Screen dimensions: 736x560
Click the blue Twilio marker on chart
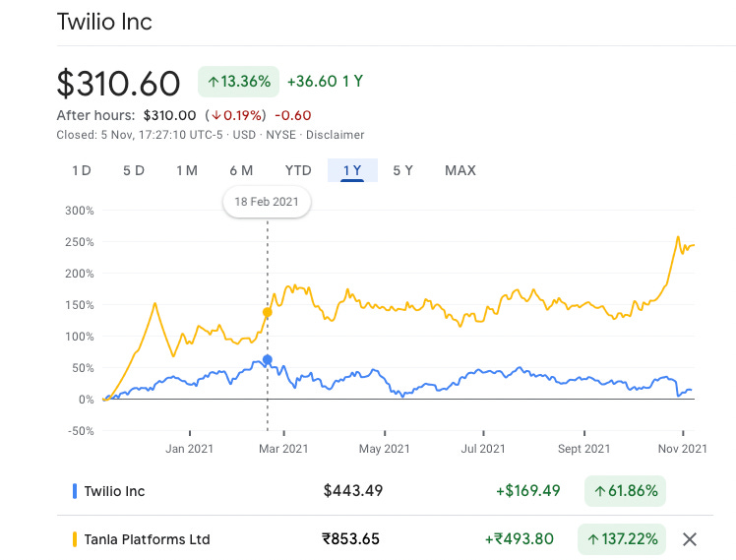tap(267, 360)
